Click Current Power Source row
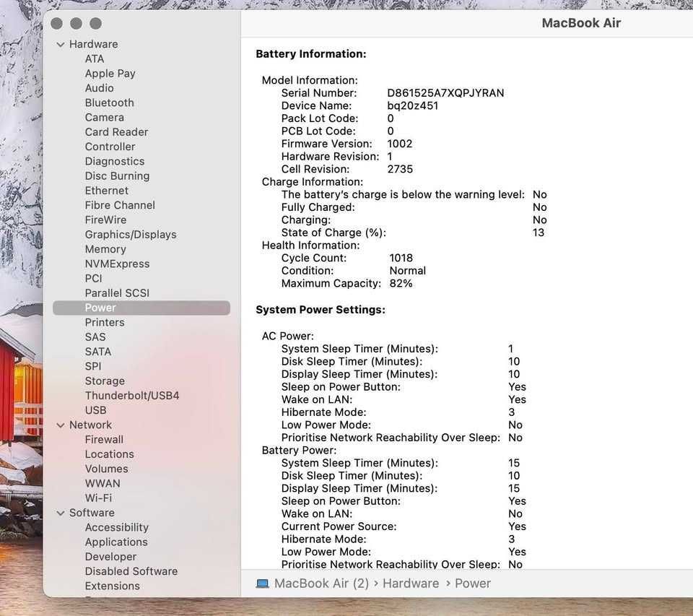 [x=404, y=526]
